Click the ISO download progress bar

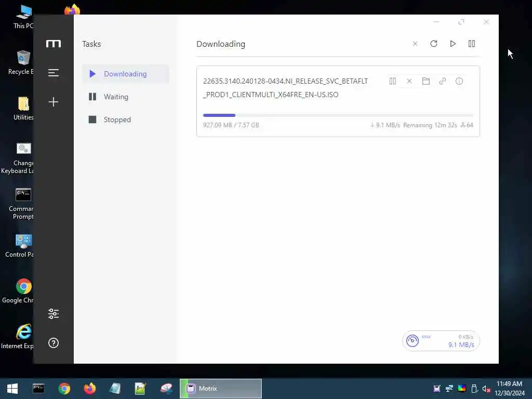click(338, 115)
